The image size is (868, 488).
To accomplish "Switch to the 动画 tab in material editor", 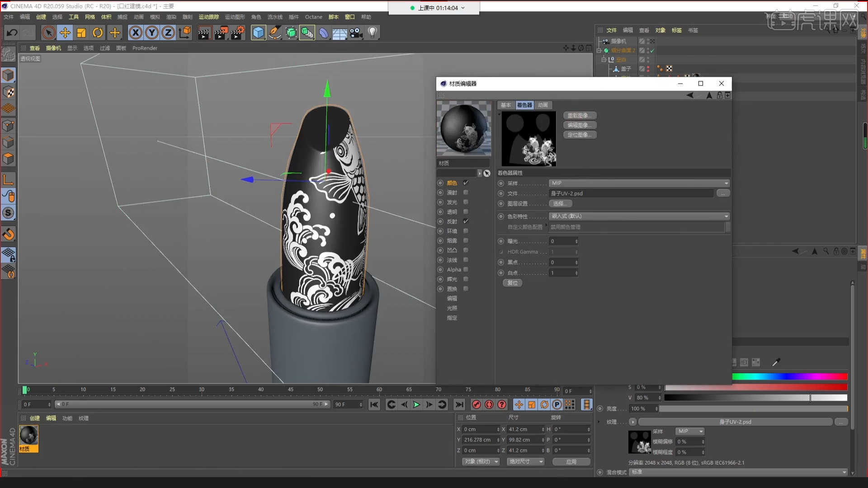I will coord(543,105).
